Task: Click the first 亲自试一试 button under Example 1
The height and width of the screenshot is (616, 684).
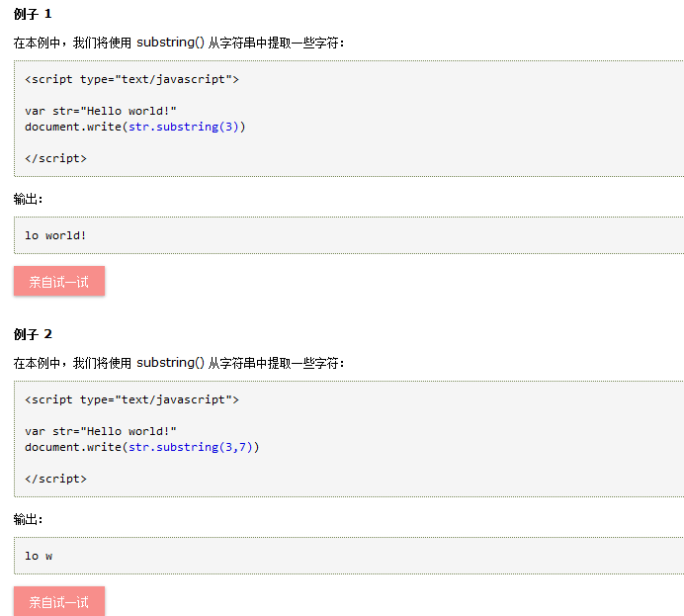Action: [x=59, y=282]
